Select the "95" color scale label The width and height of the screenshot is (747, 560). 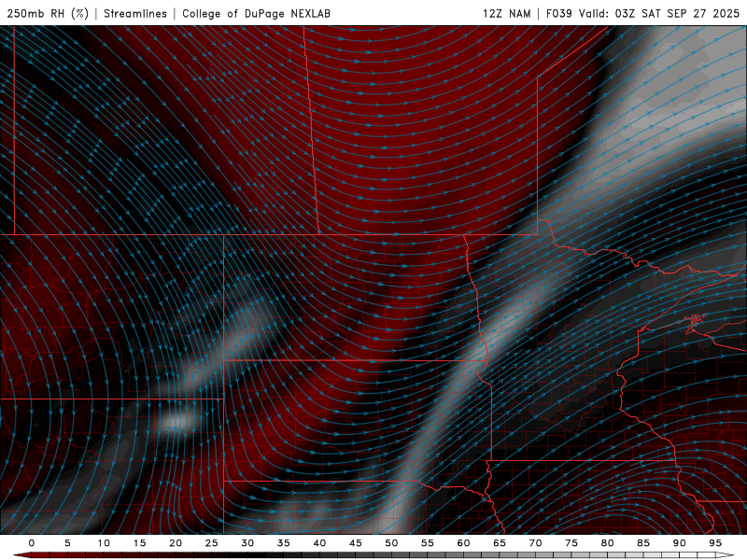tap(715, 543)
